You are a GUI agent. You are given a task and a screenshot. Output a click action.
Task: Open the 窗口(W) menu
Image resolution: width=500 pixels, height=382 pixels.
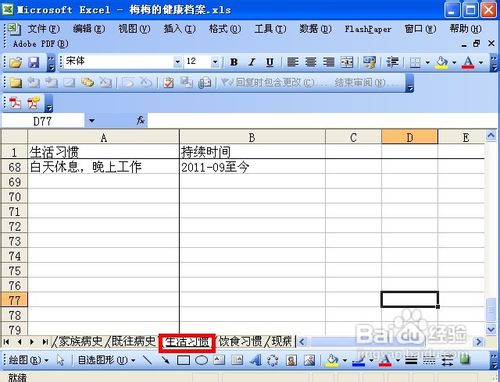tap(420, 29)
